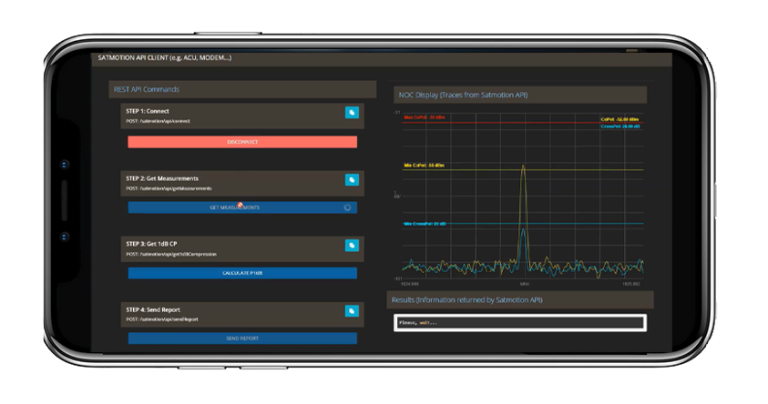Click the Max CoPol red threshold label
768x404 pixels.
tap(423, 118)
